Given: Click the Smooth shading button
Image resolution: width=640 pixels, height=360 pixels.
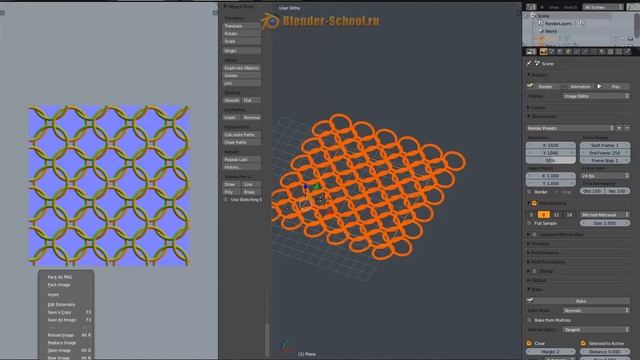Looking at the screenshot, I should coord(232,100).
